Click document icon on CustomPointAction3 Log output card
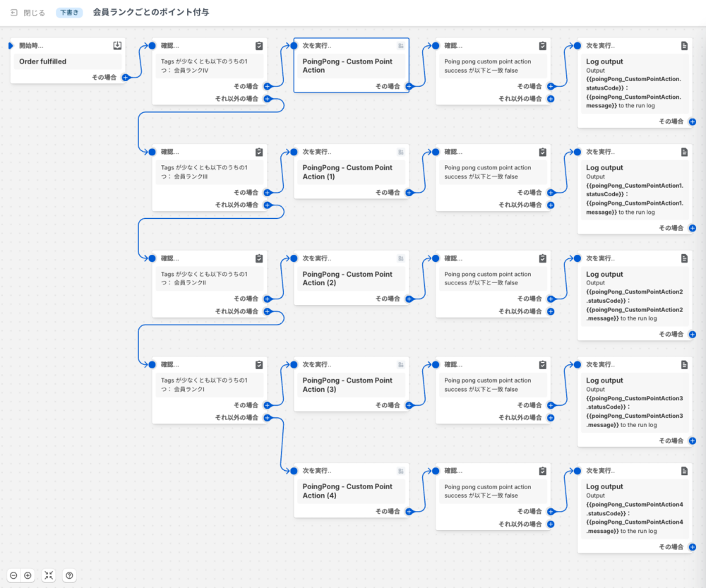Screen dimensions: 706x588 pyautogui.click(x=684, y=365)
